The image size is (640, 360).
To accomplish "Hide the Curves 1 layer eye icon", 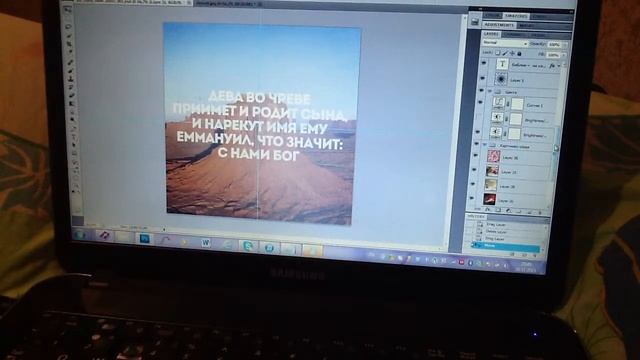I will [x=480, y=102].
